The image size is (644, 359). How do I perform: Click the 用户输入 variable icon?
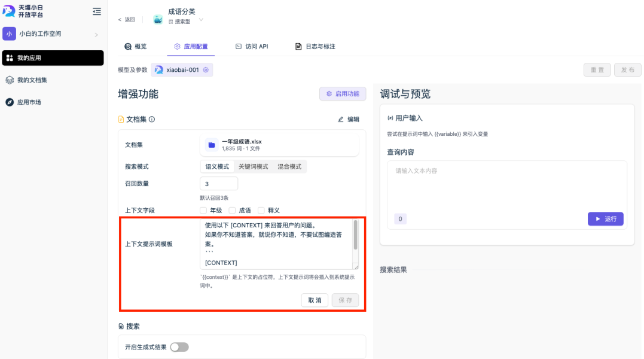tap(390, 118)
